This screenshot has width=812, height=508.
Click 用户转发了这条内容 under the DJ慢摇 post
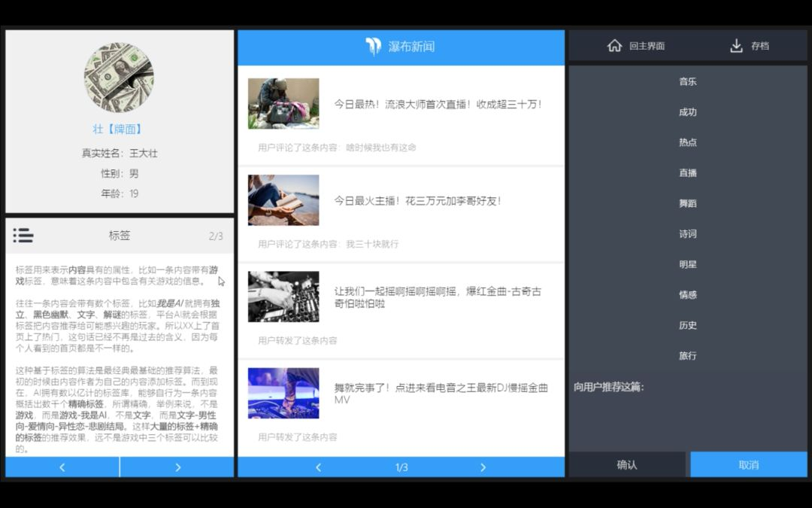(297, 437)
